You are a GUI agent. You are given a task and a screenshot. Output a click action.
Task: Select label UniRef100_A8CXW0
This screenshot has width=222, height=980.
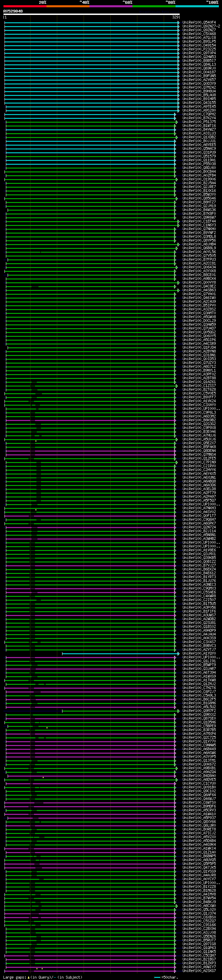(x=199, y=906)
